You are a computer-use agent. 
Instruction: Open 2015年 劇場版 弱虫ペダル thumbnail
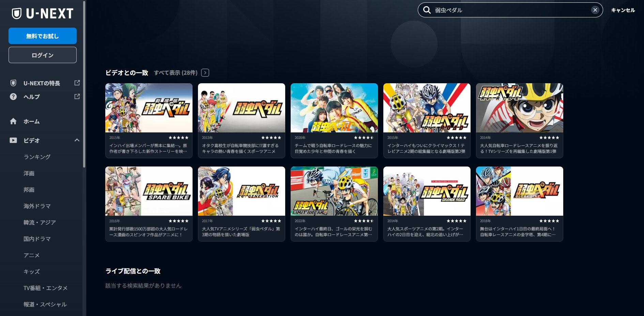[x=149, y=108]
